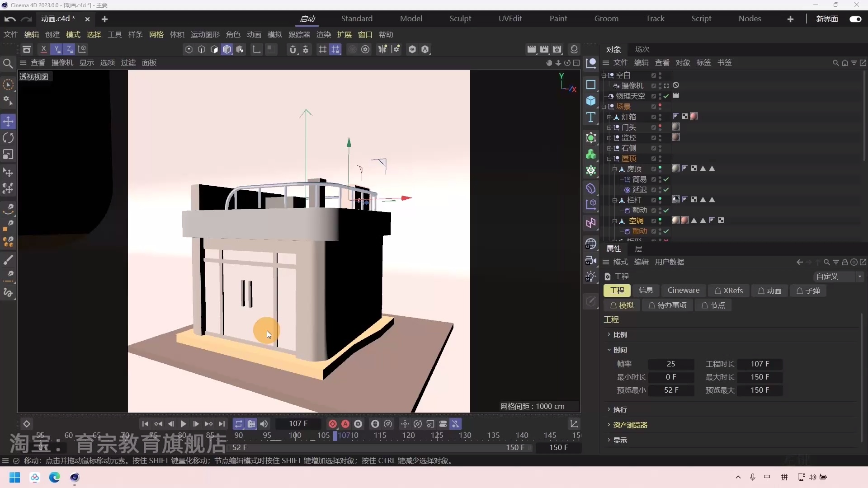
Task: Click the record keyframe icon below the timeline
Action: coord(333,424)
